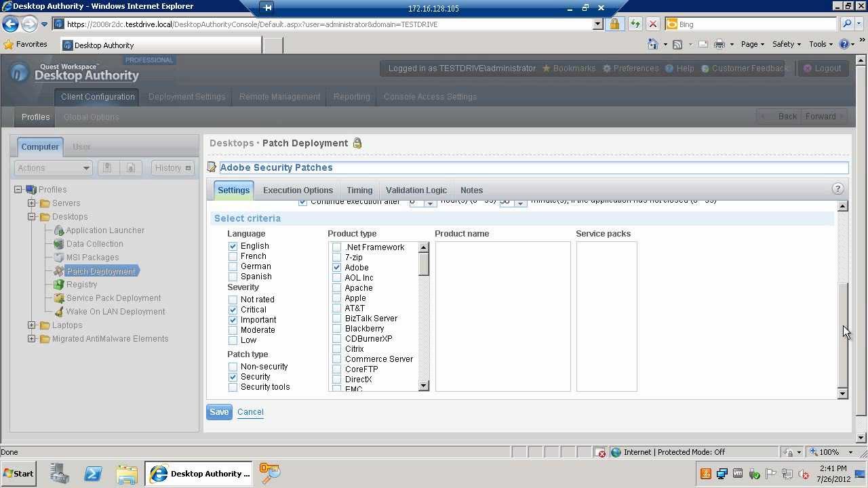Click the Product type list scrollbar thumb
Screen dimensions: 868x488
[x=424, y=264]
